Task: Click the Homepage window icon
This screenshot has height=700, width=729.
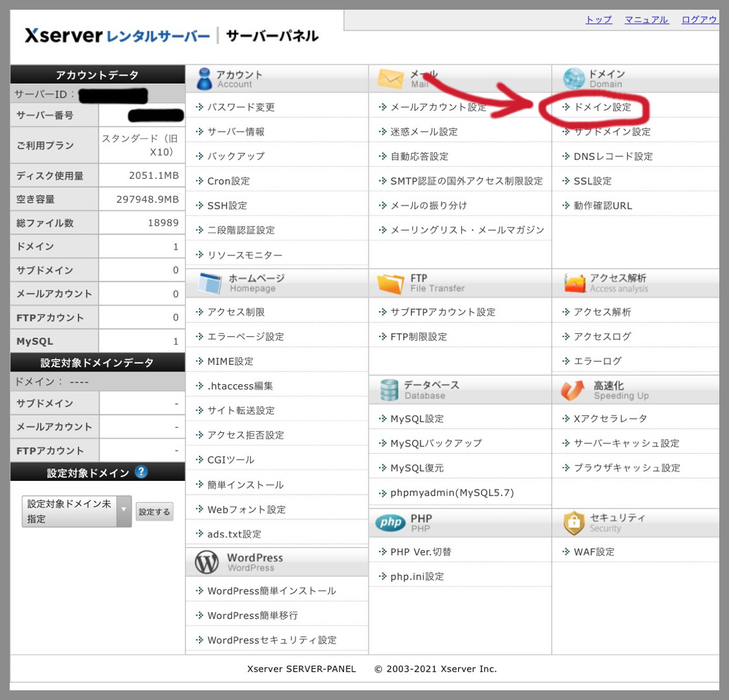Action: click(210, 283)
